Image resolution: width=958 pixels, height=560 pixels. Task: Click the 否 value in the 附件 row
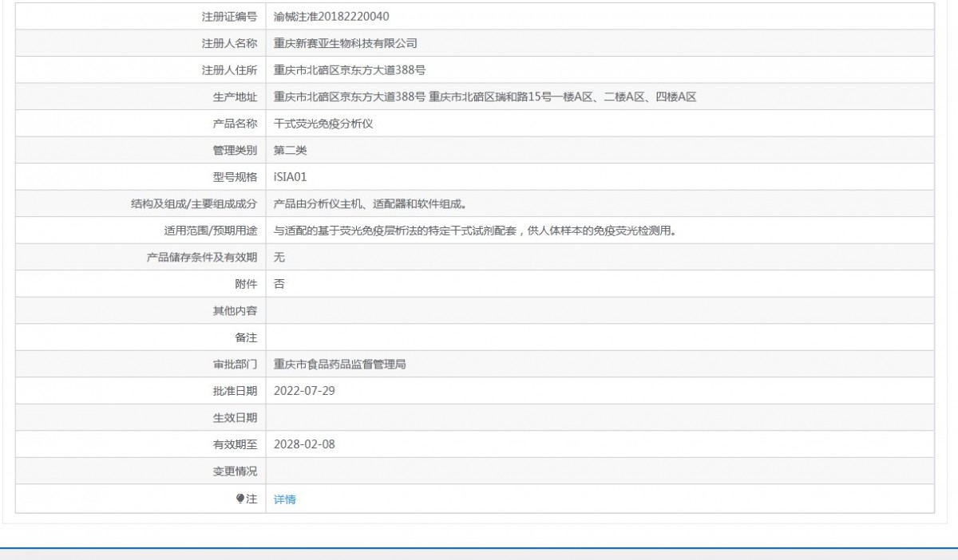279,284
